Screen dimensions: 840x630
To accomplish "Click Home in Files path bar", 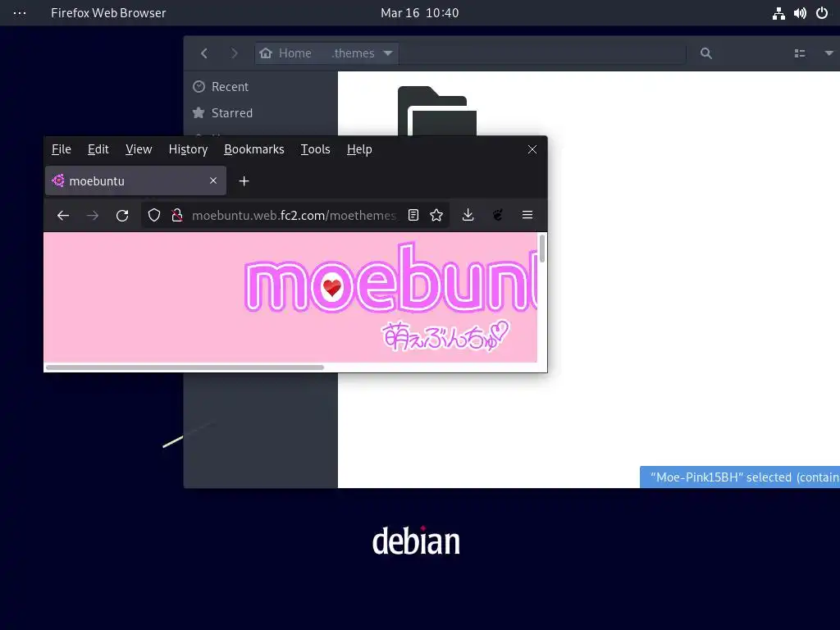I will (x=285, y=53).
